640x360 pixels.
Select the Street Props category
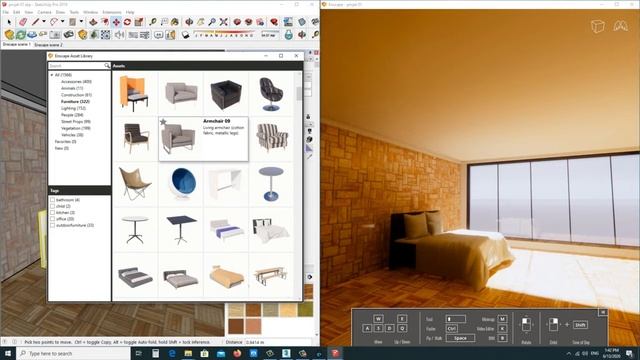pos(76,122)
